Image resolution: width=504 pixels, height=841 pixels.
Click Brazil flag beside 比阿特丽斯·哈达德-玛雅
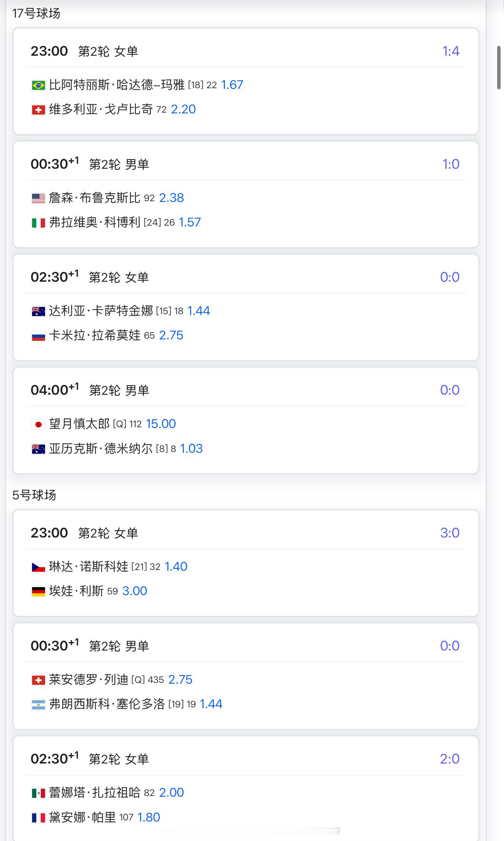pyautogui.click(x=38, y=85)
